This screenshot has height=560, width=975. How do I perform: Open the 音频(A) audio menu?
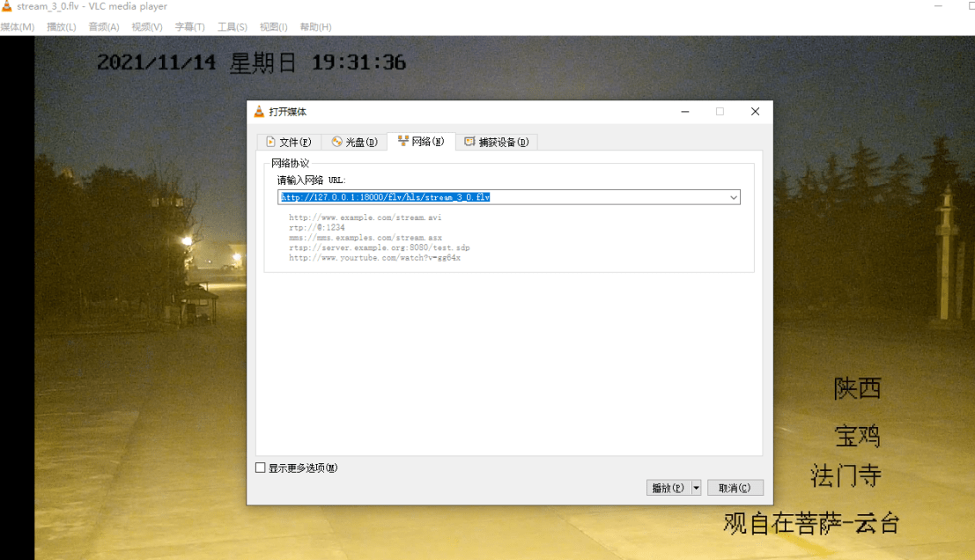click(x=104, y=27)
